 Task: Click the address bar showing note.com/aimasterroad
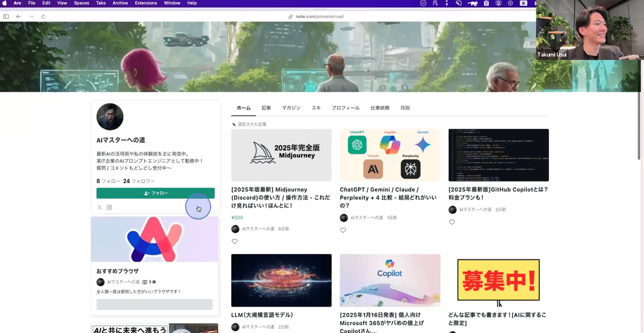322,16
